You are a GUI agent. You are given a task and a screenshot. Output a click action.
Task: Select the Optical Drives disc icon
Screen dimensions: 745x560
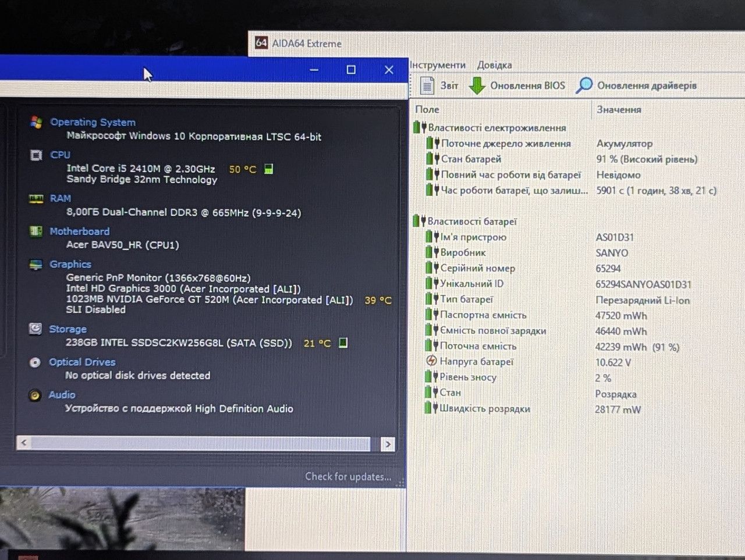pos(35,362)
